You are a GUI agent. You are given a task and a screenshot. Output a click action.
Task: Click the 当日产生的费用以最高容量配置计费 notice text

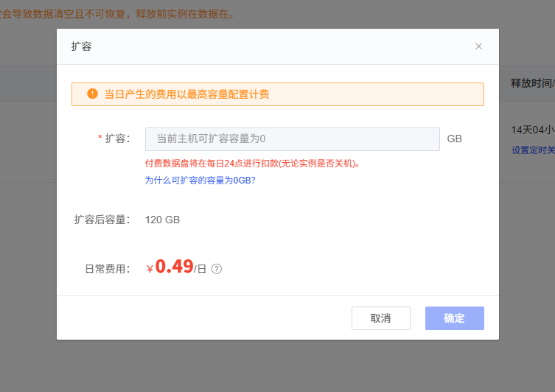(187, 94)
